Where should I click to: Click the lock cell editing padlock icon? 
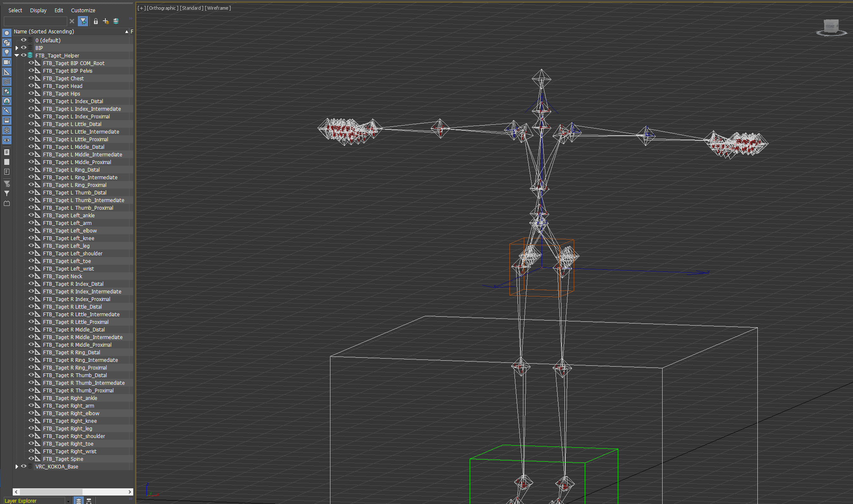[96, 21]
